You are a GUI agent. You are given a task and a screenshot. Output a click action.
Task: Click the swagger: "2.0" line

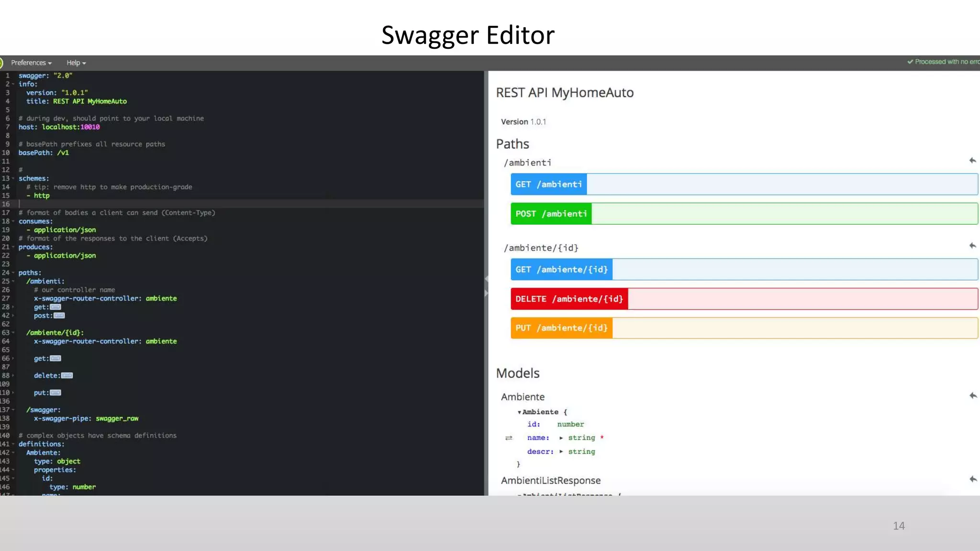point(45,76)
